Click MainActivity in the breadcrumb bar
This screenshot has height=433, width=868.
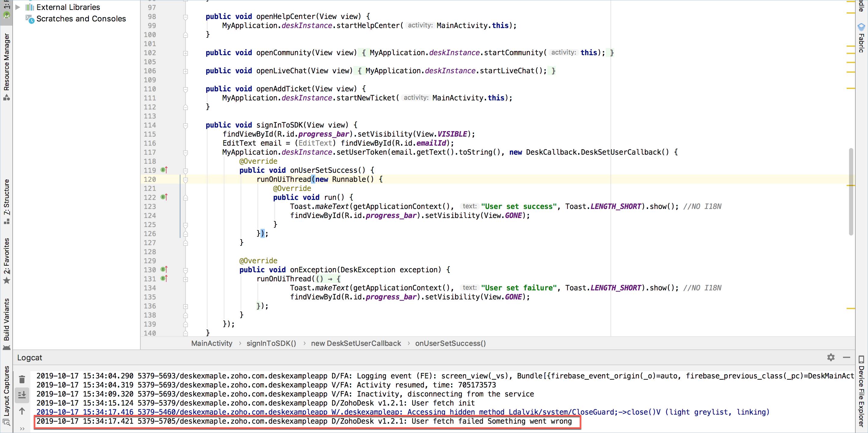212,343
